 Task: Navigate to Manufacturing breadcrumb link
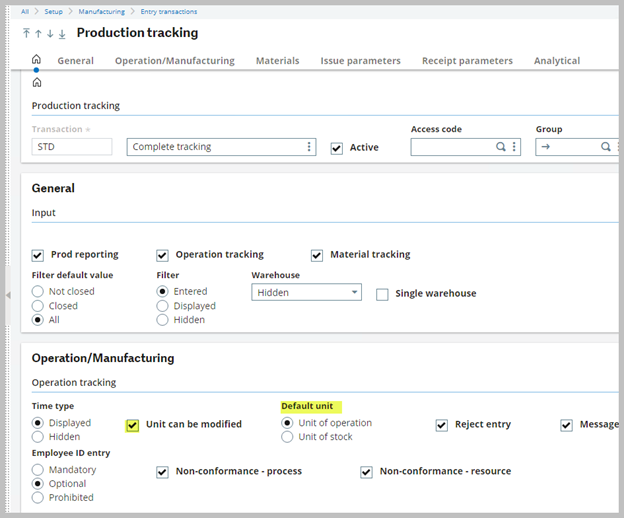(x=104, y=11)
